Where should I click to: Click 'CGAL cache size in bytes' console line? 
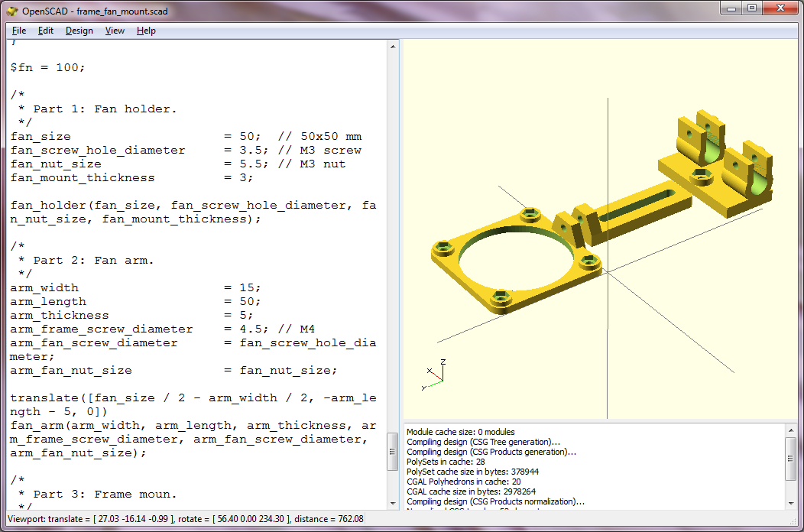[472, 491]
